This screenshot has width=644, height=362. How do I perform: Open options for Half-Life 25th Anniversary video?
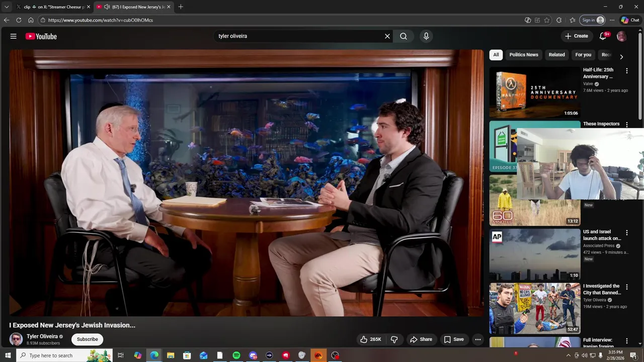tap(627, 71)
